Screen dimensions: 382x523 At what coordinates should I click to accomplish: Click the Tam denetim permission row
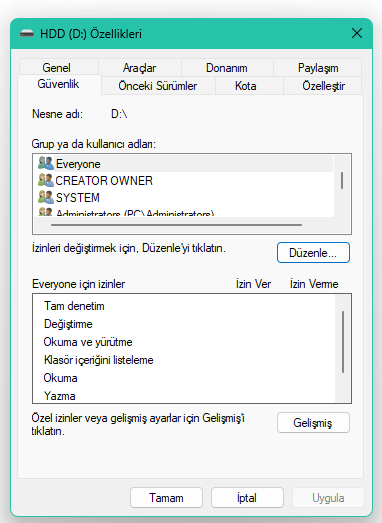tap(184, 306)
